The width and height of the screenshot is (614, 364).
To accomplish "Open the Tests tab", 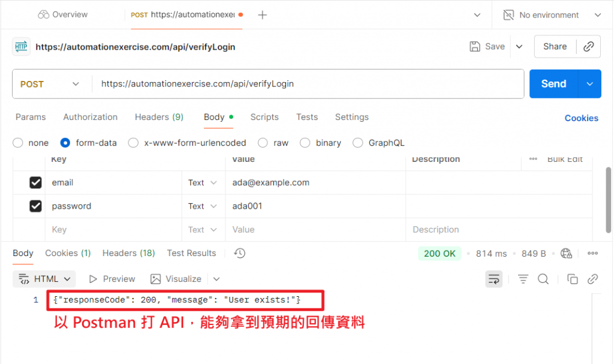I will tap(307, 117).
